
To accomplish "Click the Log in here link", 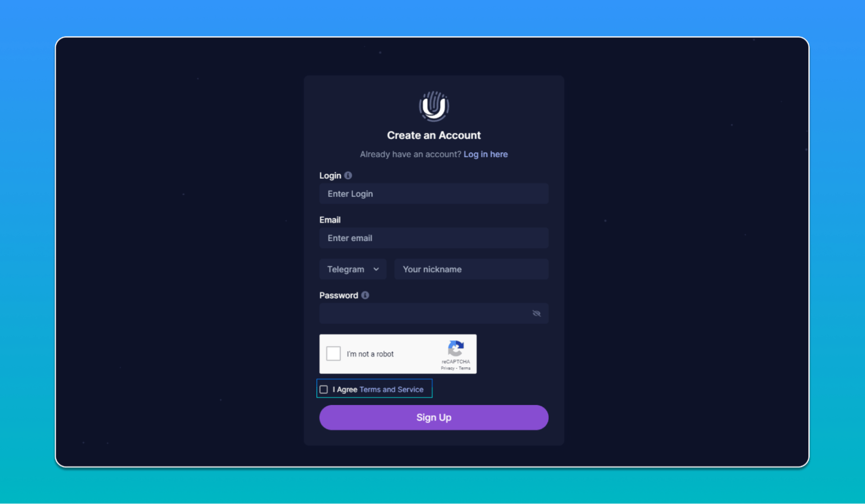I will tap(486, 154).
